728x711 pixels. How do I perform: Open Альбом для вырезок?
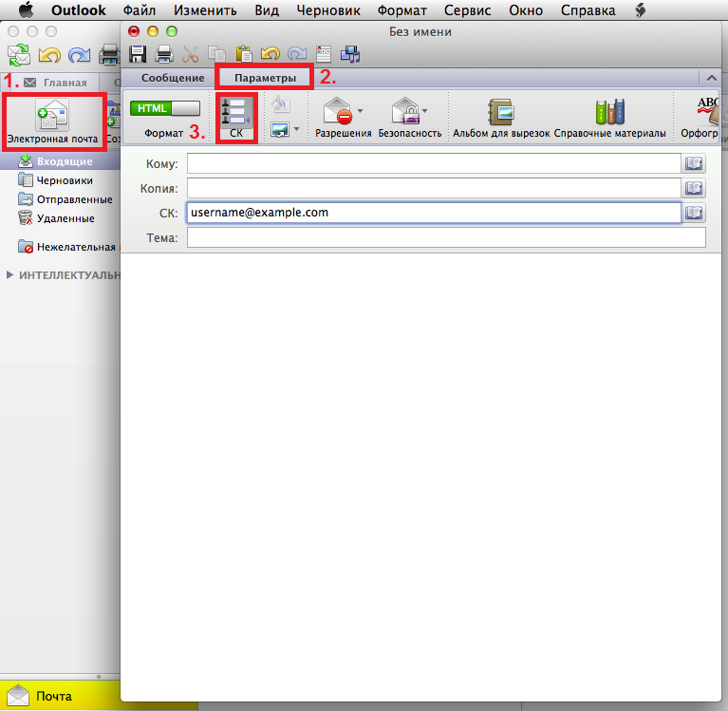[x=501, y=118]
